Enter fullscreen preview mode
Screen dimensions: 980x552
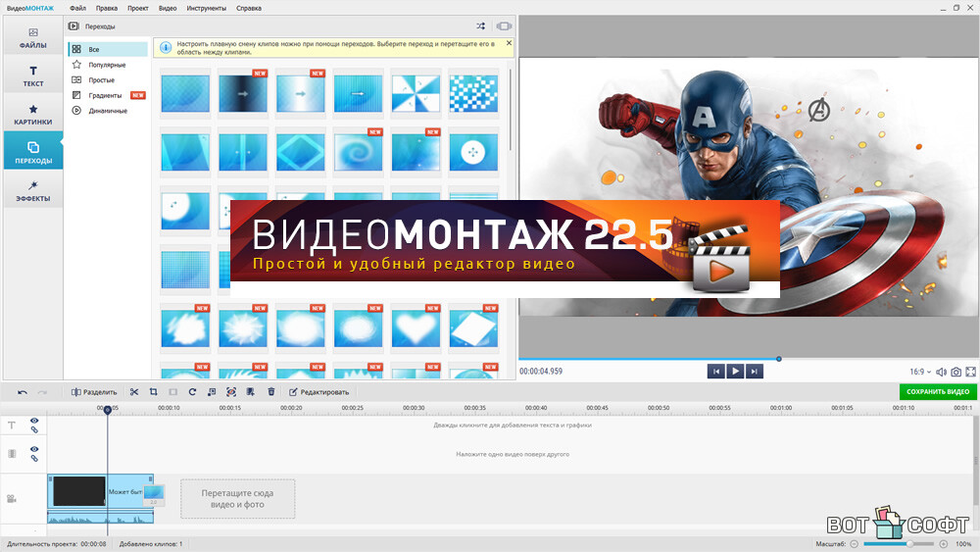coord(970,372)
